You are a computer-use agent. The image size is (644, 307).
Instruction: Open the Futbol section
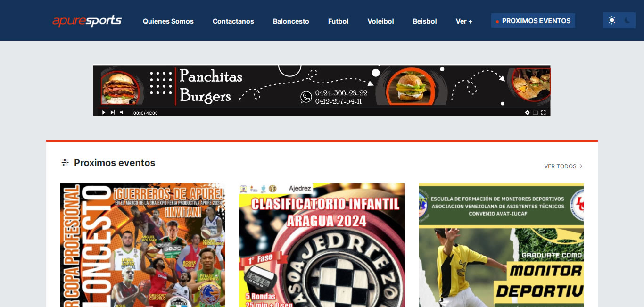tap(339, 21)
